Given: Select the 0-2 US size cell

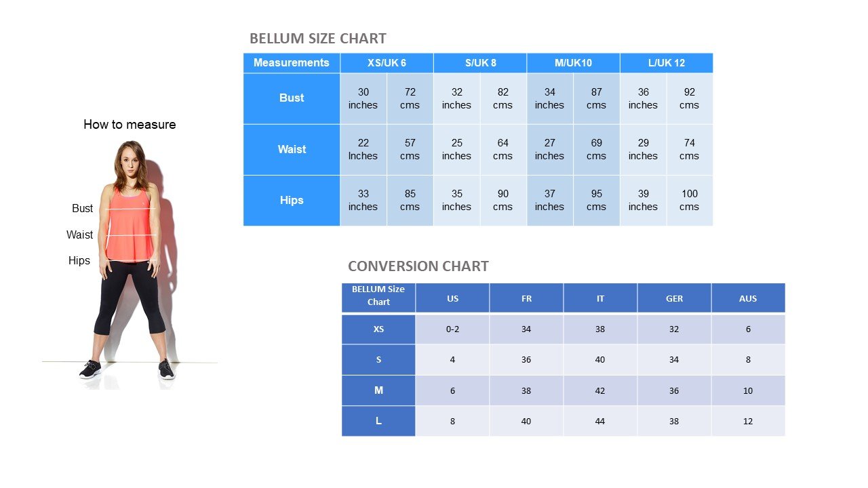Looking at the screenshot, I should point(452,329).
